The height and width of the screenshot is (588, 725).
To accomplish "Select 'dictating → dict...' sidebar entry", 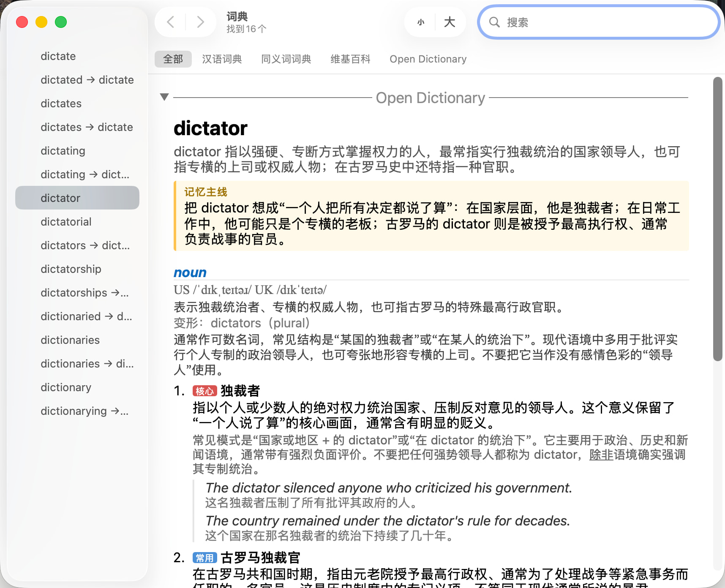I will point(77,174).
